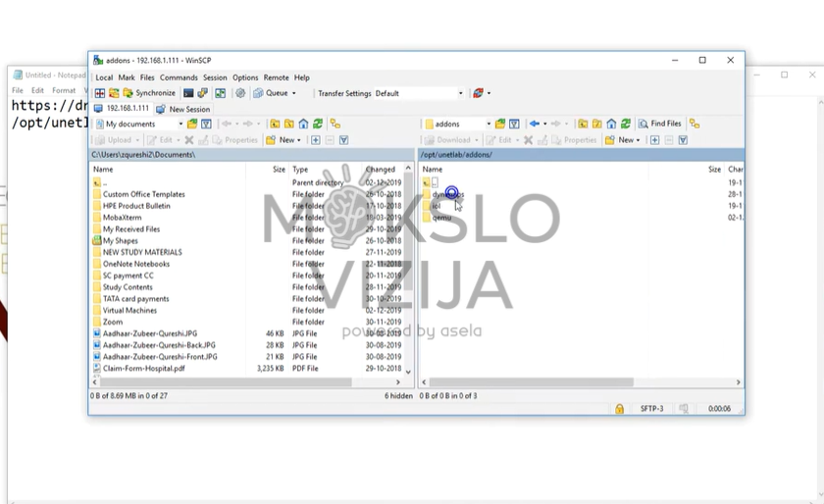Click the local Root Directory icon

289,124
